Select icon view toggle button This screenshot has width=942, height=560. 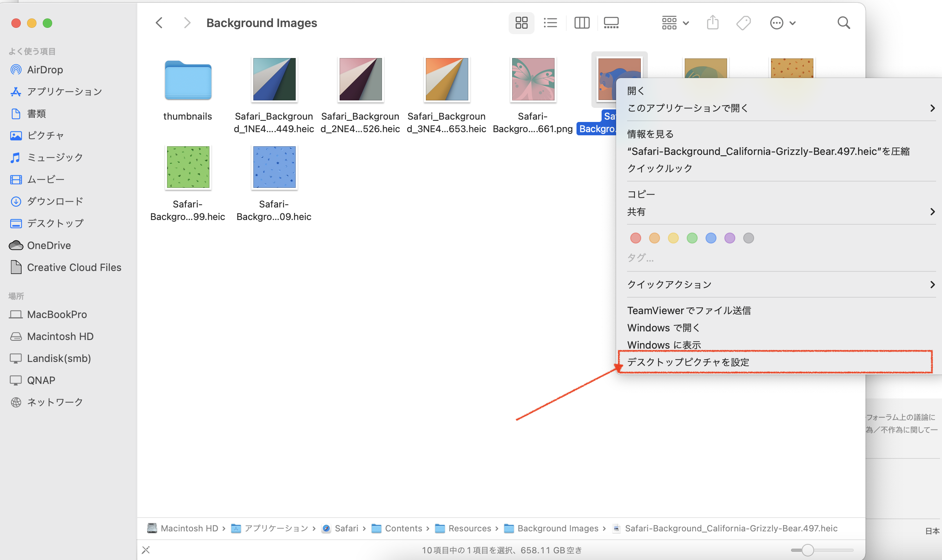click(x=521, y=23)
